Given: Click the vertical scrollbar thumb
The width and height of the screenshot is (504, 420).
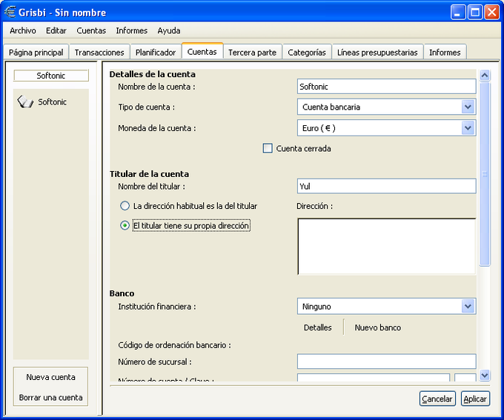Looking at the screenshot, I should (x=485, y=174).
